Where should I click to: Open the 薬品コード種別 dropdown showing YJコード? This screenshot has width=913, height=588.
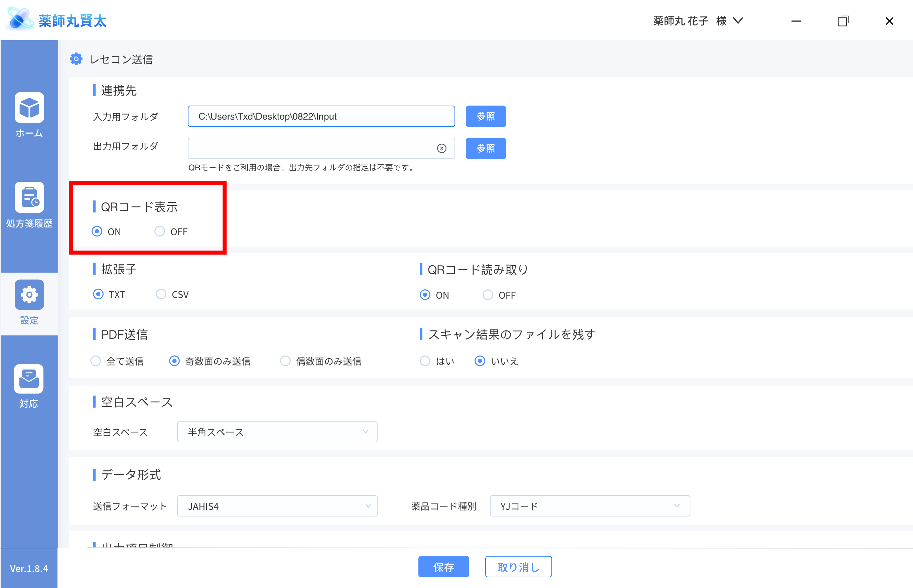click(590, 506)
